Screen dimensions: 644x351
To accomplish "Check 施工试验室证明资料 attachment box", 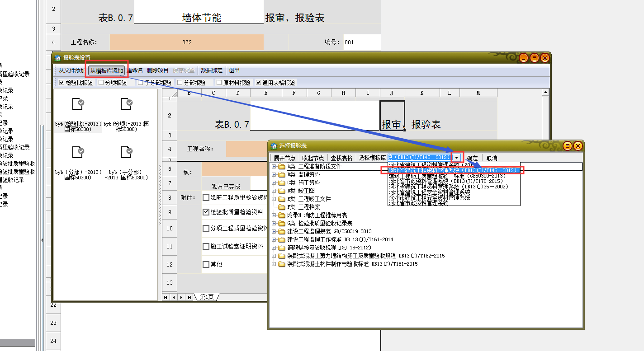I will [x=206, y=247].
